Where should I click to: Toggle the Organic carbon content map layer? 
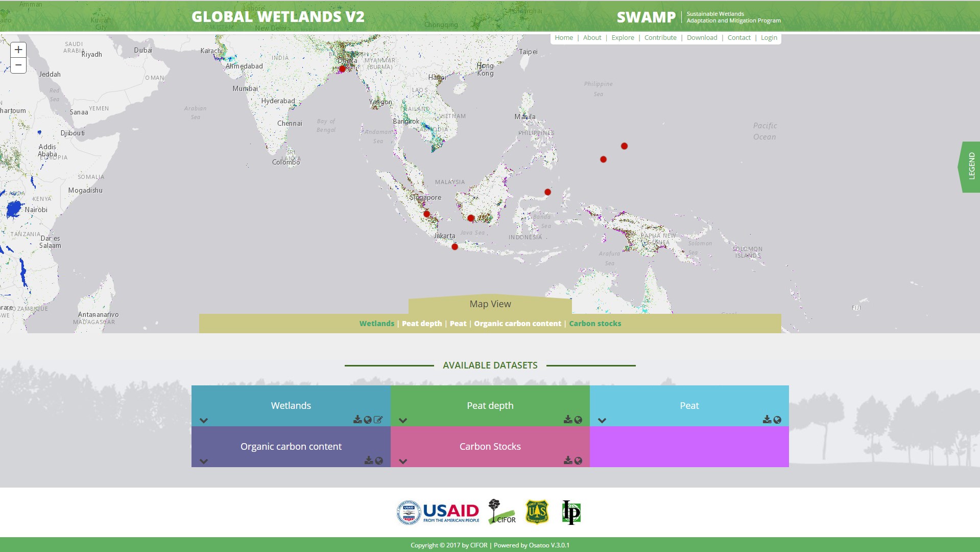point(517,324)
